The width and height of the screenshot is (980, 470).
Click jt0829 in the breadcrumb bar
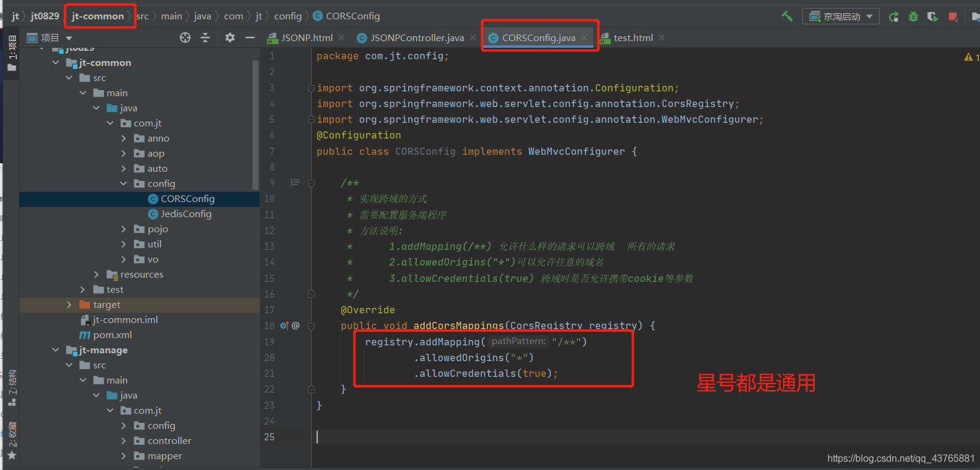(x=45, y=16)
